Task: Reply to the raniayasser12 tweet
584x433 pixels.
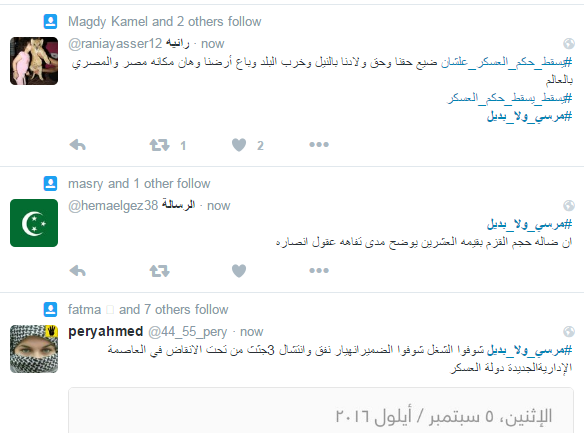Action: coord(77,145)
